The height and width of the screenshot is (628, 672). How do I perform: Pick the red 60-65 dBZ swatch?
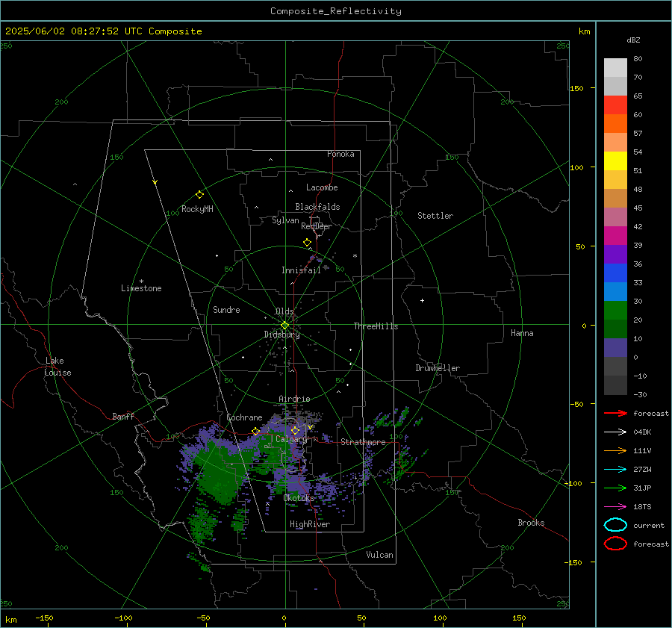click(615, 105)
